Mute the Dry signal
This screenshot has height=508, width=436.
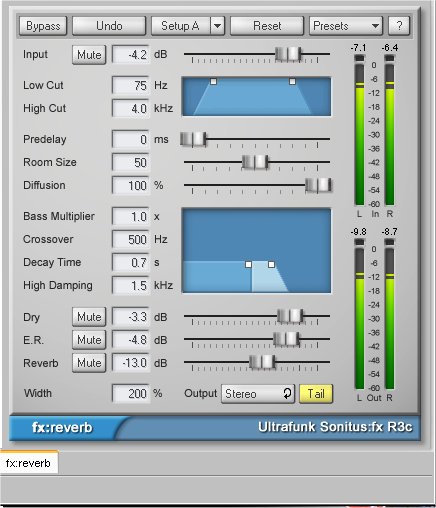[89, 317]
